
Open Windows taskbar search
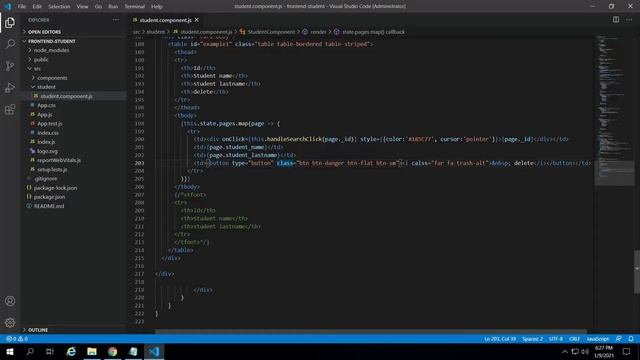[30, 351]
